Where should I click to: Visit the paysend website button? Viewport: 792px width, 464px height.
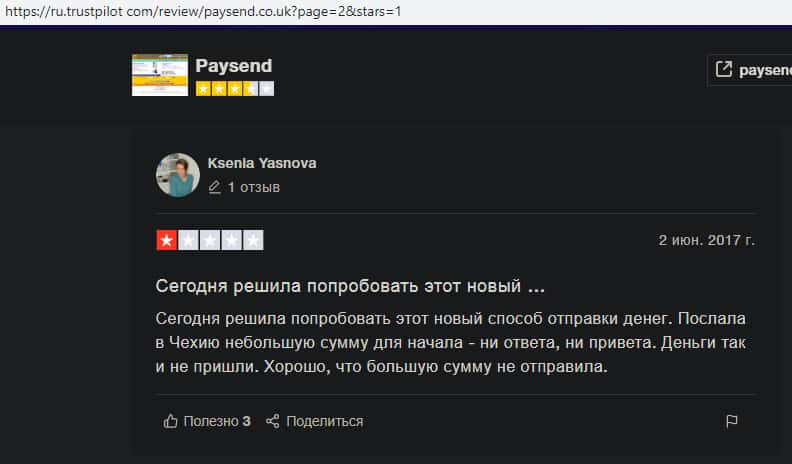pos(750,70)
